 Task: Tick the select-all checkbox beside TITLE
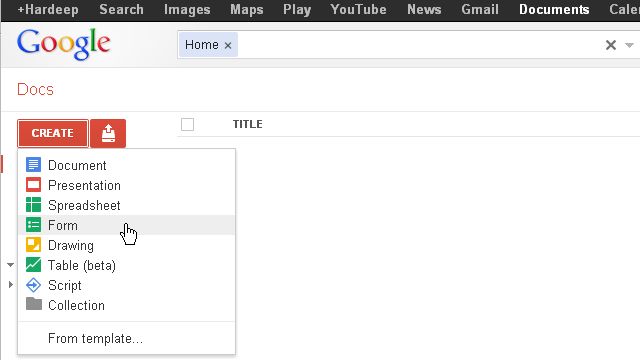187,124
